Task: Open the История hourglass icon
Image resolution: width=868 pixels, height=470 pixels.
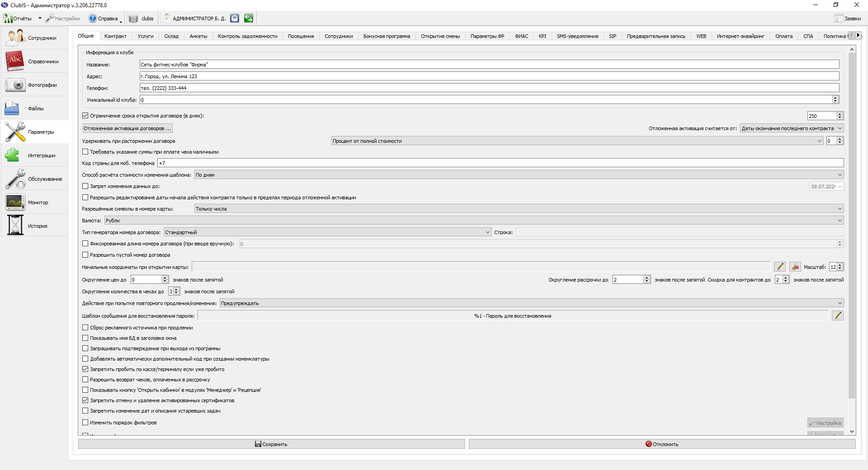Action: point(15,226)
